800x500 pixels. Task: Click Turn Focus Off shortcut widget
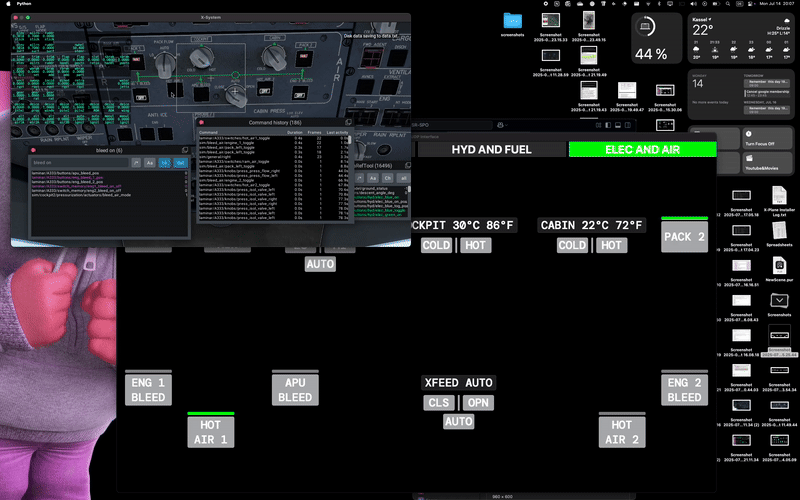[x=767, y=138]
